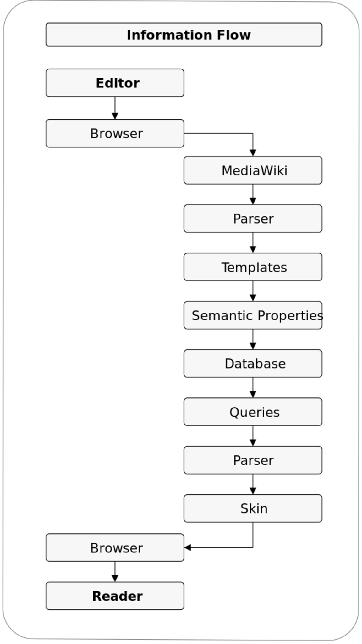This screenshot has height=644, width=362.
Task: Click arrowhead pointing left into lower Browser
Action: 188,547
